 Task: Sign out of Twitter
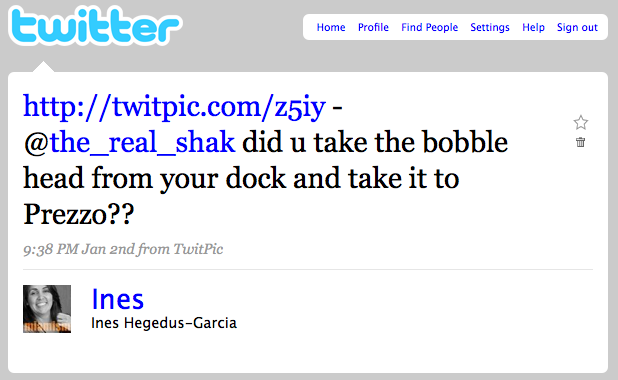point(577,27)
